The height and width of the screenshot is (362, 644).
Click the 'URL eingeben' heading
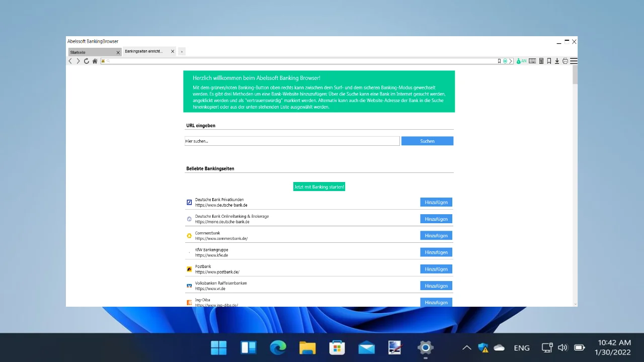click(201, 126)
